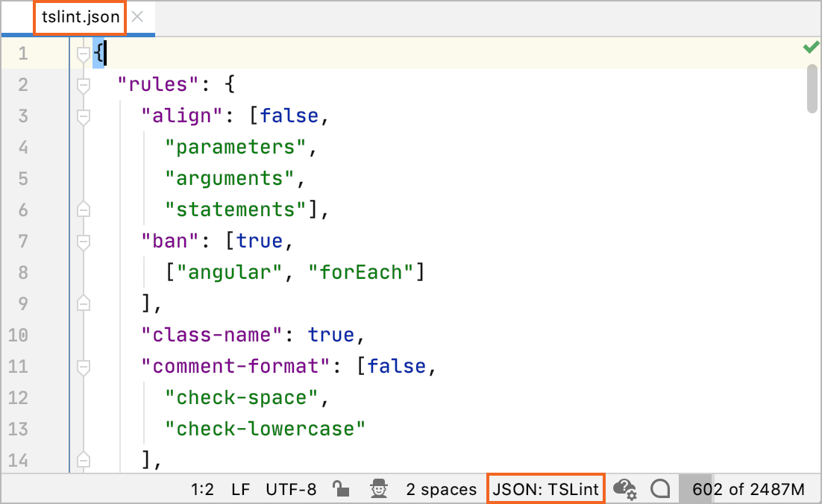
Task: Open the cloud settings gear icon
Action: pos(625,489)
